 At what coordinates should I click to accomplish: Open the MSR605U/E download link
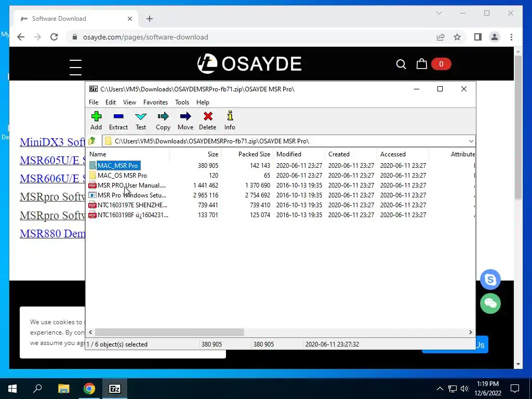(52, 160)
